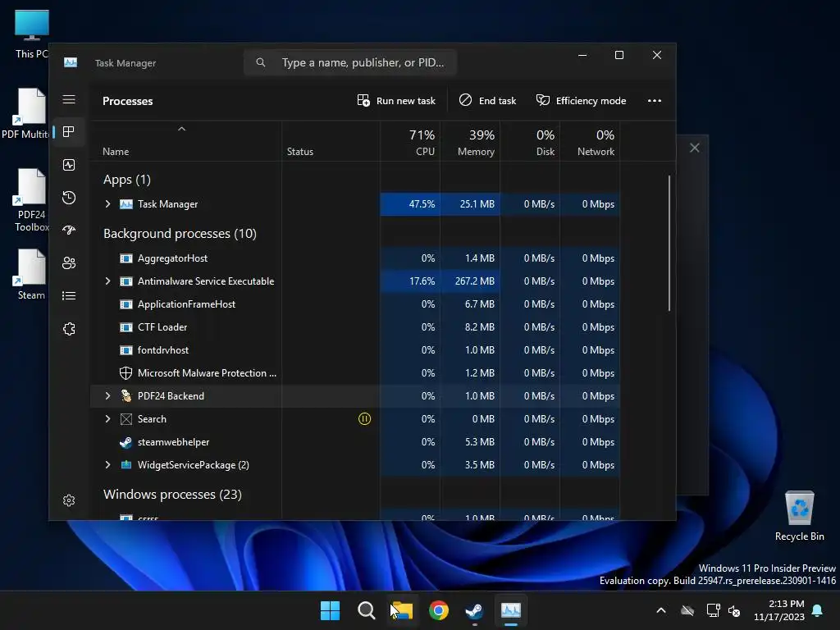Click the 267.2 MB memory cell
840x630 pixels.
pyautogui.click(x=470, y=281)
